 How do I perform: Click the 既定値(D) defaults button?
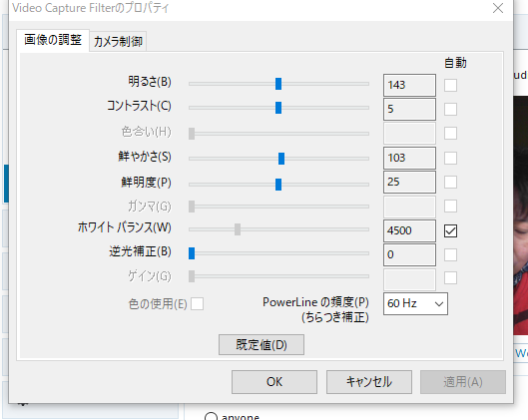tap(262, 344)
